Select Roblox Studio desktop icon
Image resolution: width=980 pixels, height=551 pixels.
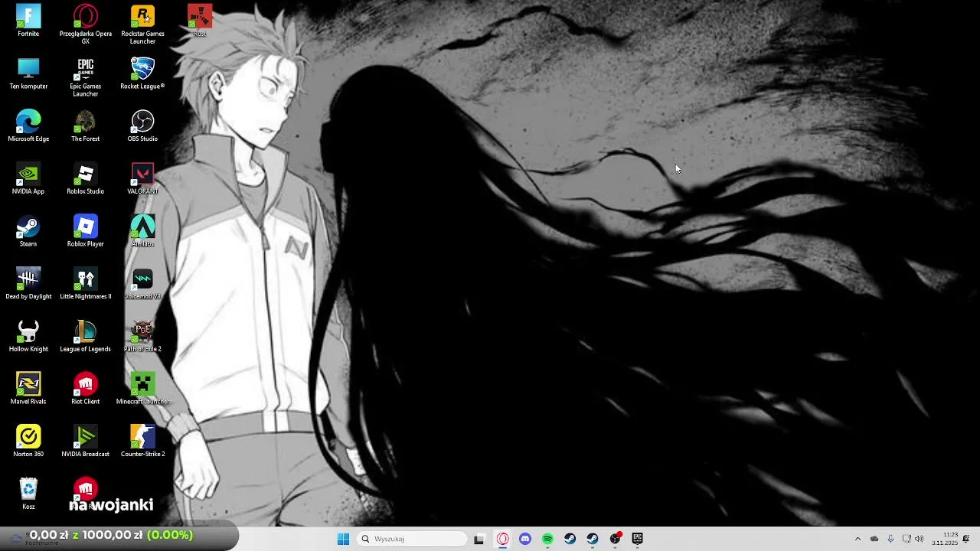85,178
